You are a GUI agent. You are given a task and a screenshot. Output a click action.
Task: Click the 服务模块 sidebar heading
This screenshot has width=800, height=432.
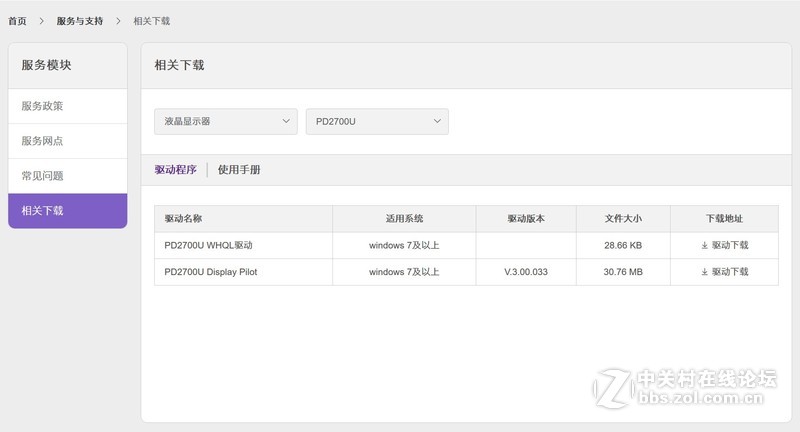(46, 65)
